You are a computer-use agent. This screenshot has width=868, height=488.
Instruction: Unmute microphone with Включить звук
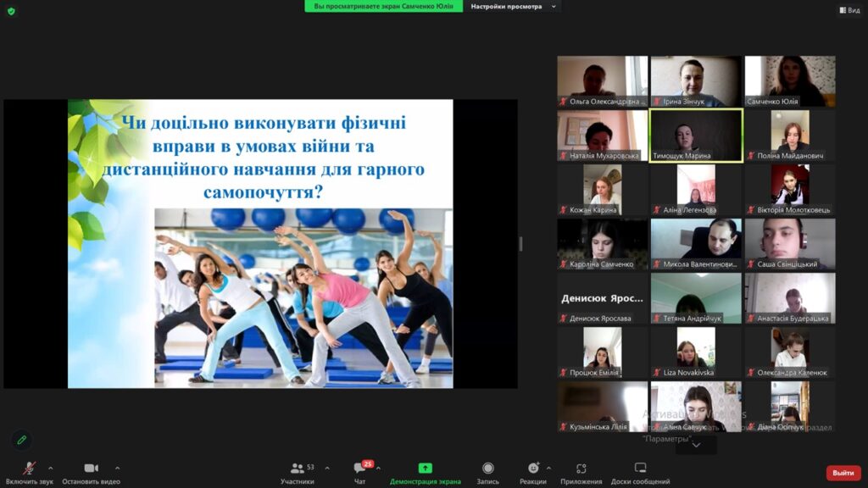click(29, 469)
